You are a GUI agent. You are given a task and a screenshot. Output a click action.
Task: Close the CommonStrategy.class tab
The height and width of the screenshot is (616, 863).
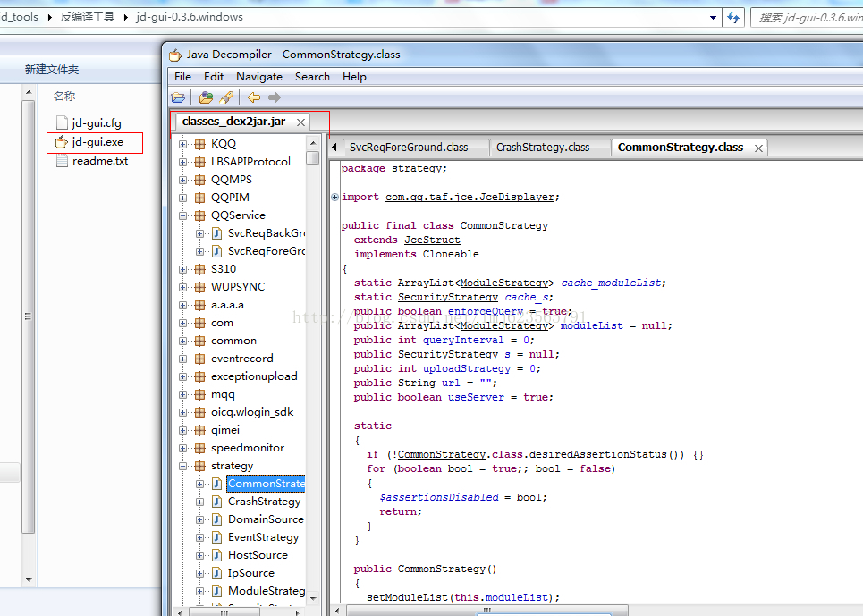pos(758,148)
